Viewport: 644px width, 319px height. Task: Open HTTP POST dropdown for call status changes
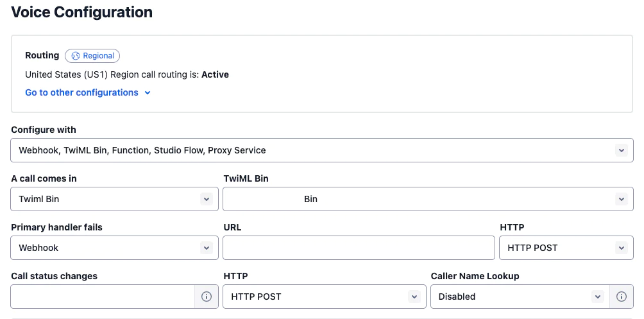click(325, 297)
